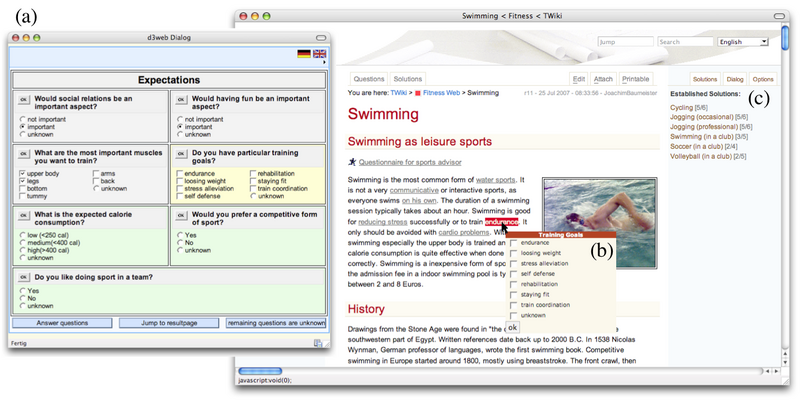
Task: Open the Dialog tab in sidebar
Action: point(735,78)
